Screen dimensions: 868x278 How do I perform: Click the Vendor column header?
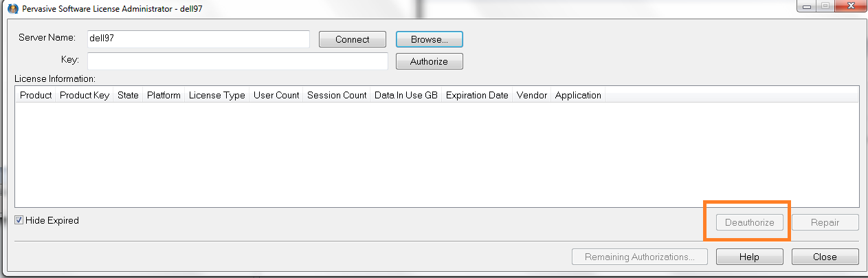[532, 96]
